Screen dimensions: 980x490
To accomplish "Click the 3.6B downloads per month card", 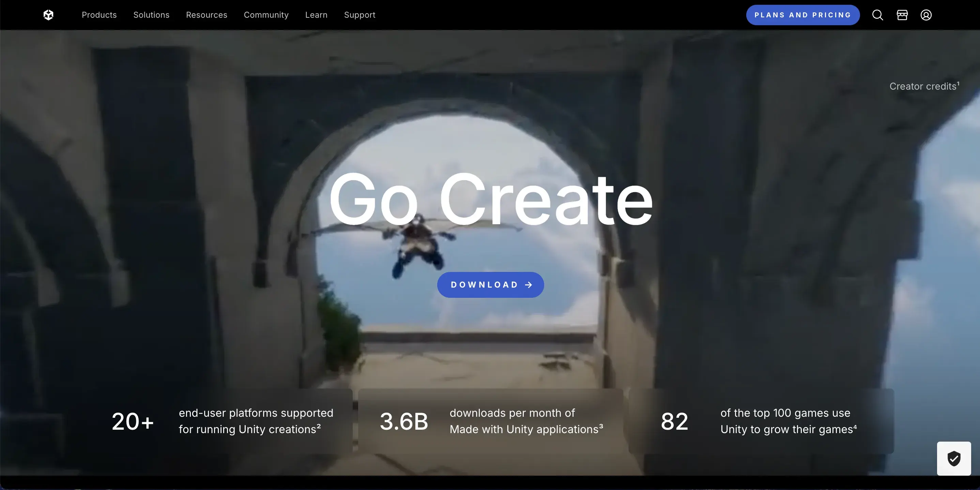I will 490,421.
